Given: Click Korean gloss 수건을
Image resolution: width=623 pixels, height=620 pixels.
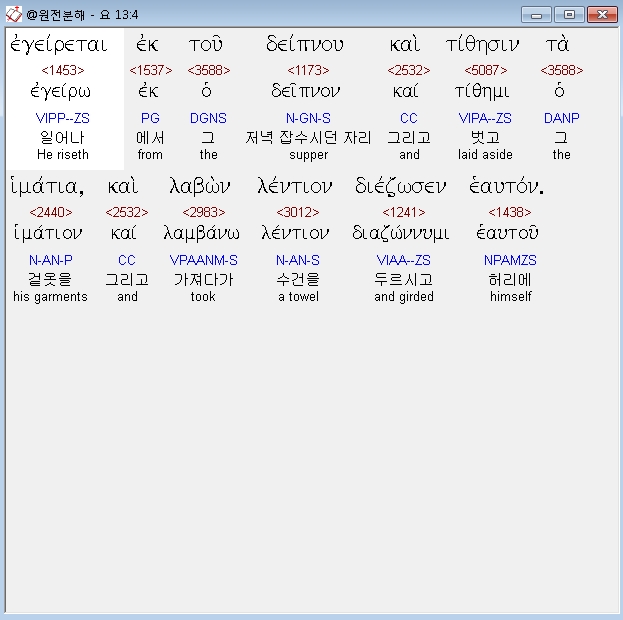Looking at the screenshot, I should click(298, 279).
